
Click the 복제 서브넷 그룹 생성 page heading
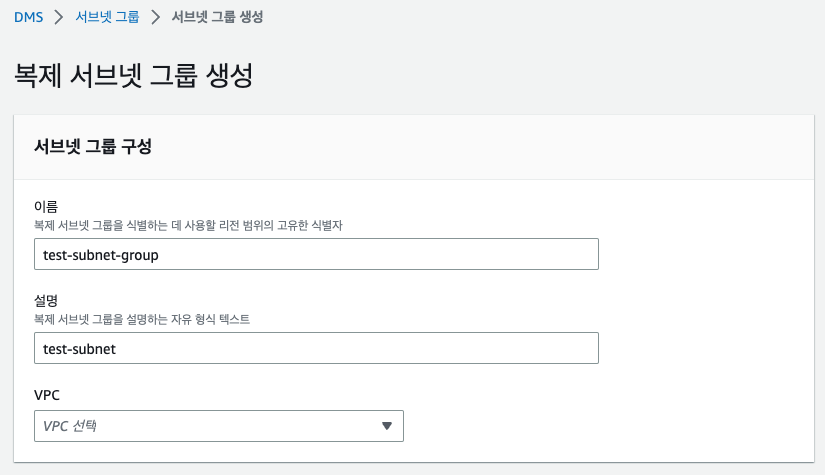[133, 76]
